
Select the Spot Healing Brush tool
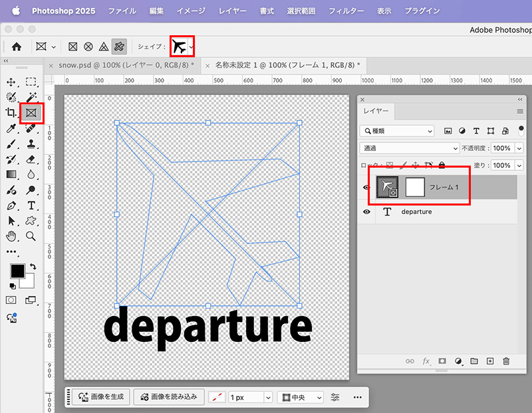click(31, 128)
